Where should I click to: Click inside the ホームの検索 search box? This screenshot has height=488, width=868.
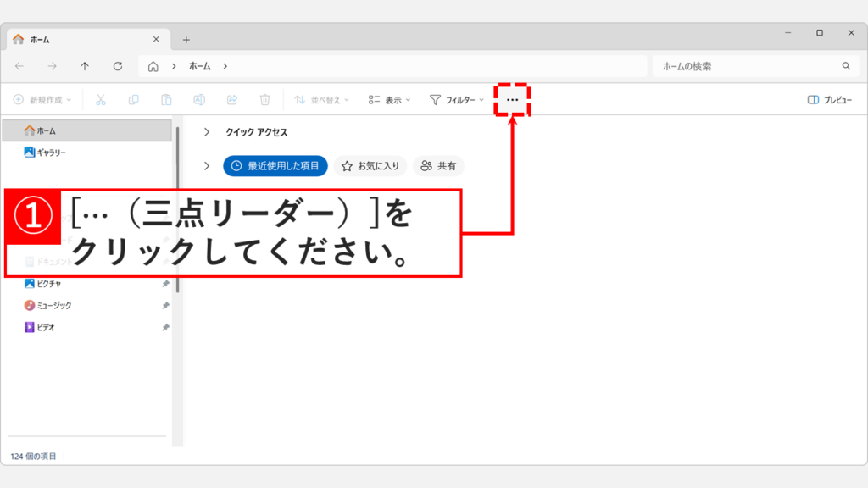tap(746, 66)
